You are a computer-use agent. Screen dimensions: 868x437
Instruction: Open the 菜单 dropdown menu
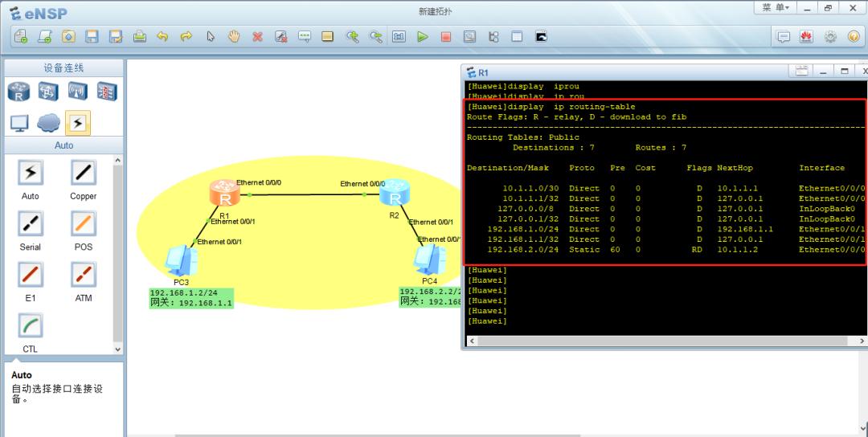[776, 8]
